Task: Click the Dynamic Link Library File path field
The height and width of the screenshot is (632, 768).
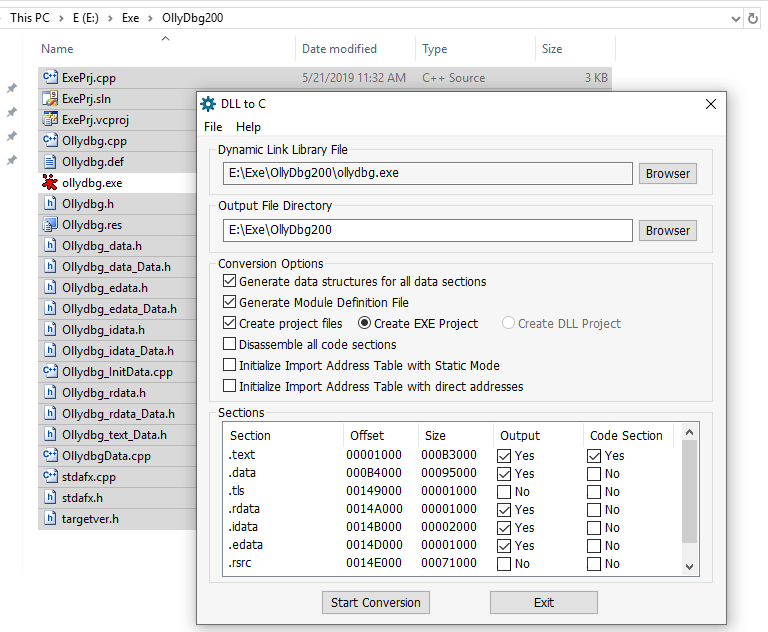Action: pos(428,173)
